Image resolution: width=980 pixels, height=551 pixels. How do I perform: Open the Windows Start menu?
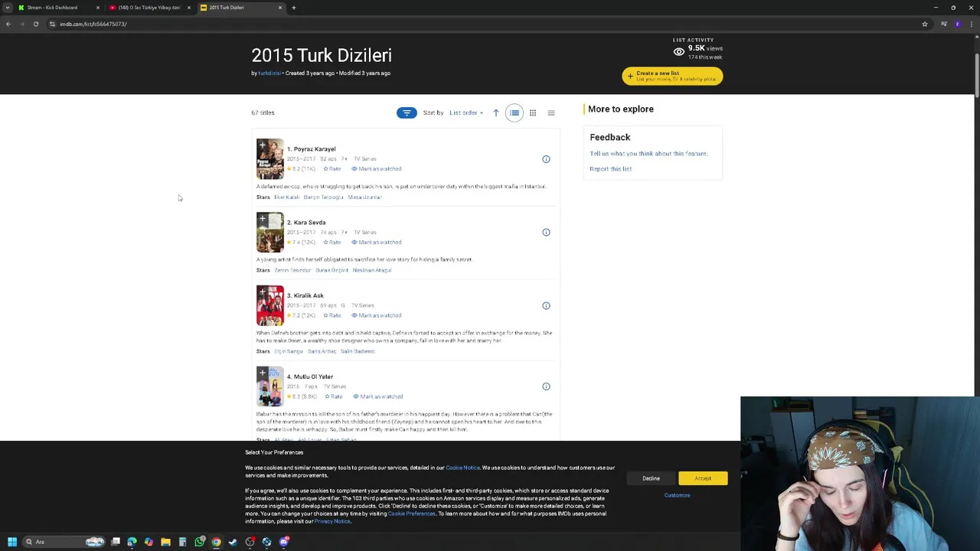click(12, 542)
